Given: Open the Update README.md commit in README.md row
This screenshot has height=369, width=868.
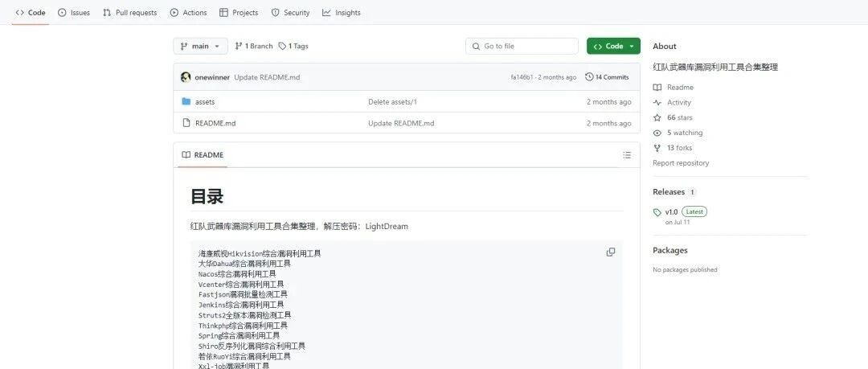Looking at the screenshot, I should [401, 123].
